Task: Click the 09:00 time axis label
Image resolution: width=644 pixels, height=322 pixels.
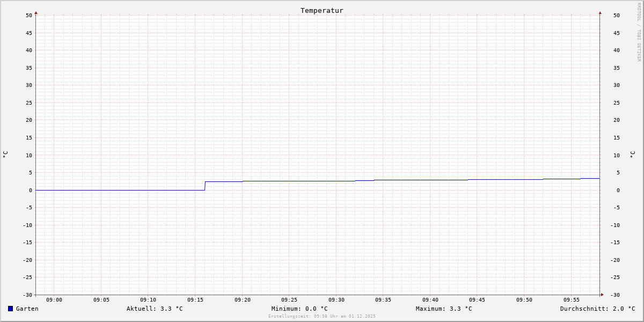Action: (54, 300)
